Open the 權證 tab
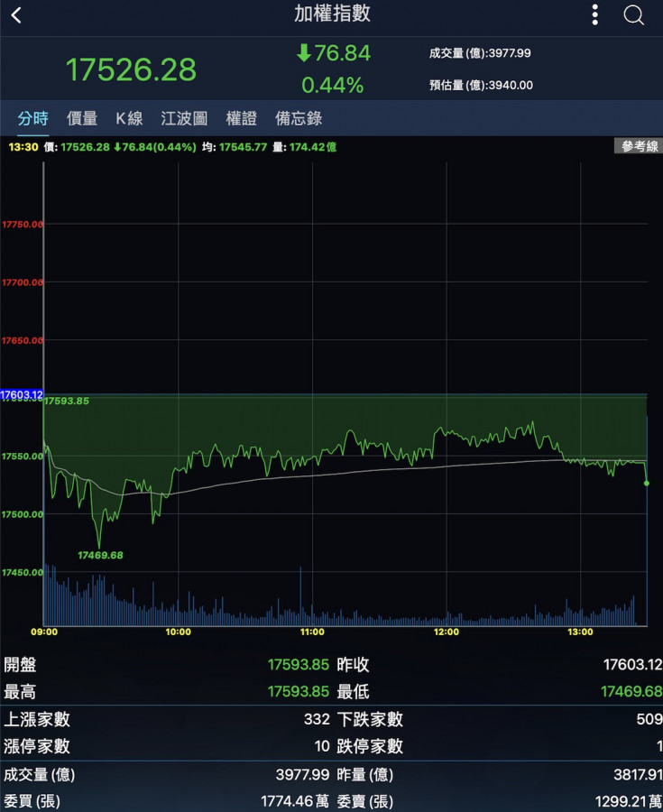This screenshot has height=812, width=663. 241,118
